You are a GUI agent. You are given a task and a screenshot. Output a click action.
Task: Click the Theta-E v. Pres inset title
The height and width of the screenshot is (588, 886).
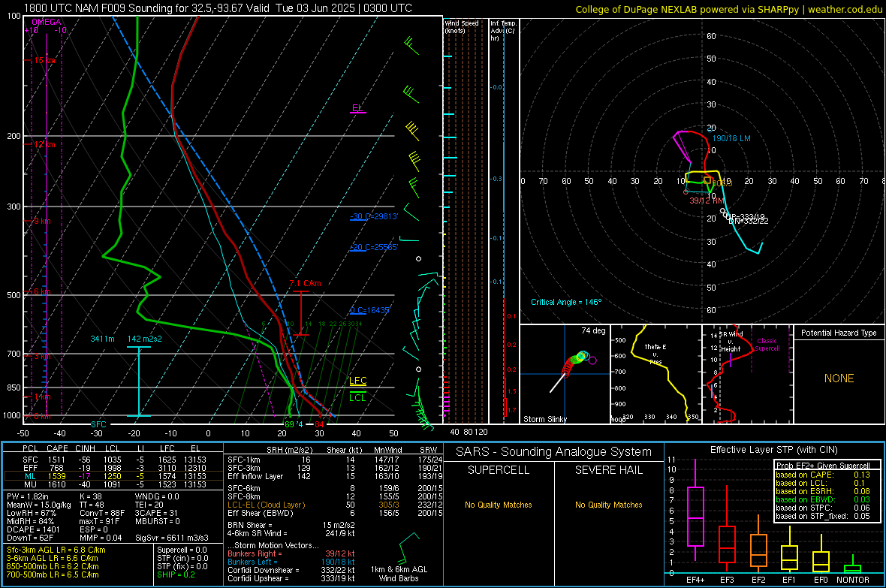[655, 354]
